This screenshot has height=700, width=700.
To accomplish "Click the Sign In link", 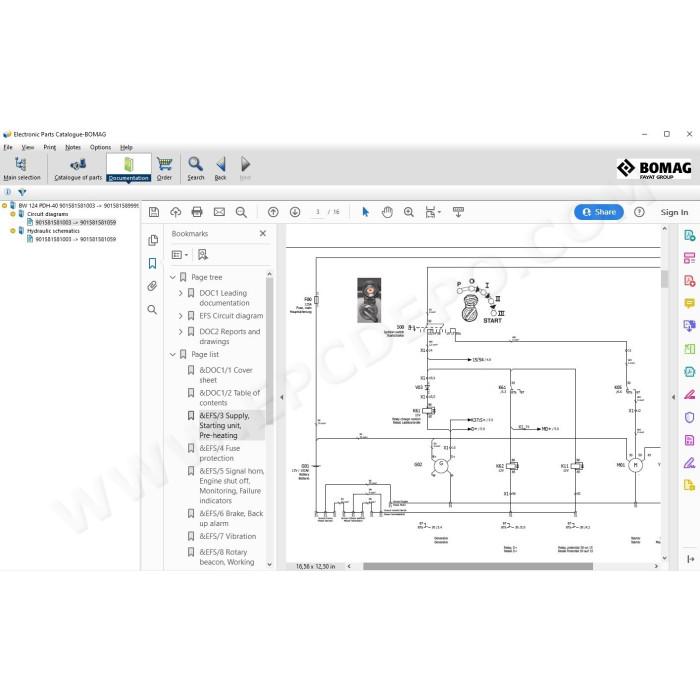I will [674, 212].
